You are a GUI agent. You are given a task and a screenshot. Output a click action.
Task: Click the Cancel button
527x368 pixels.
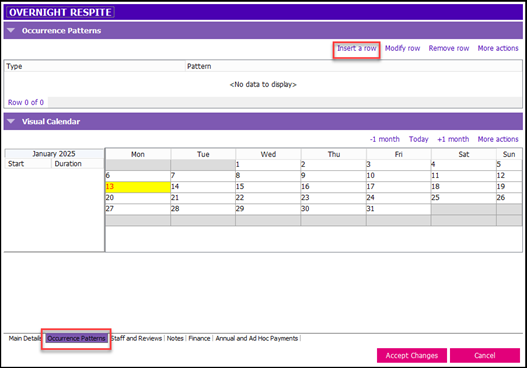tap(485, 356)
